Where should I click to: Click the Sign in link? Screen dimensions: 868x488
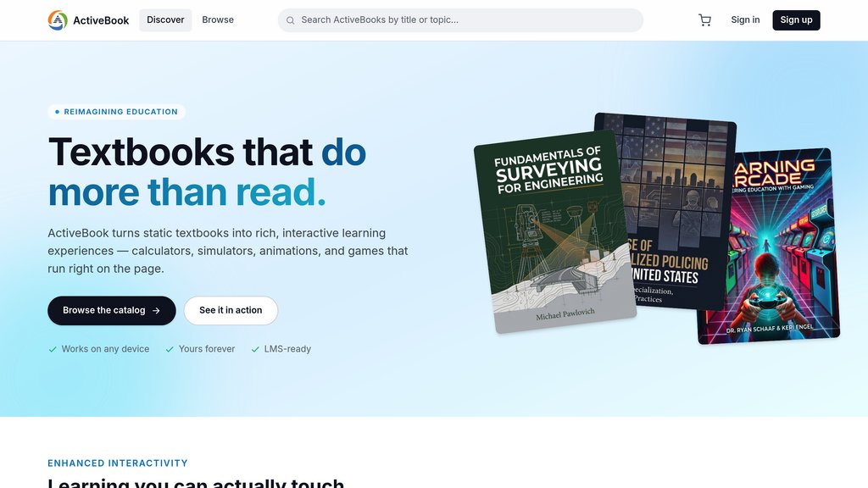tap(745, 20)
